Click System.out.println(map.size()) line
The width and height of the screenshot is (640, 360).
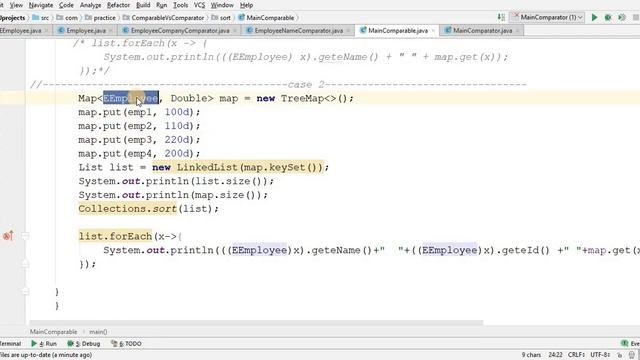tap(173, 195)
